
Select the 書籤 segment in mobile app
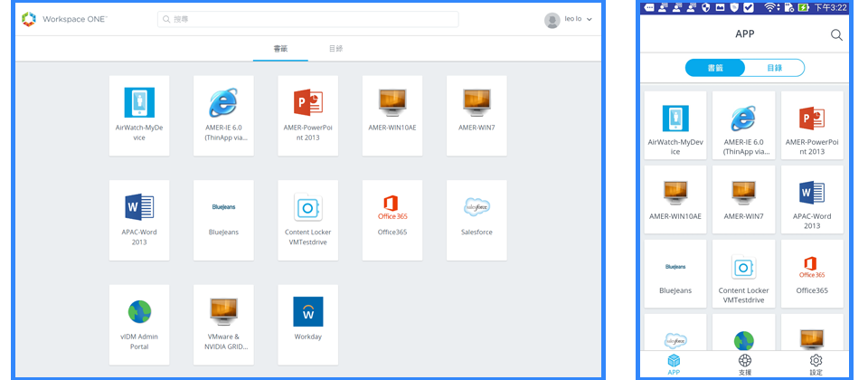715,68
